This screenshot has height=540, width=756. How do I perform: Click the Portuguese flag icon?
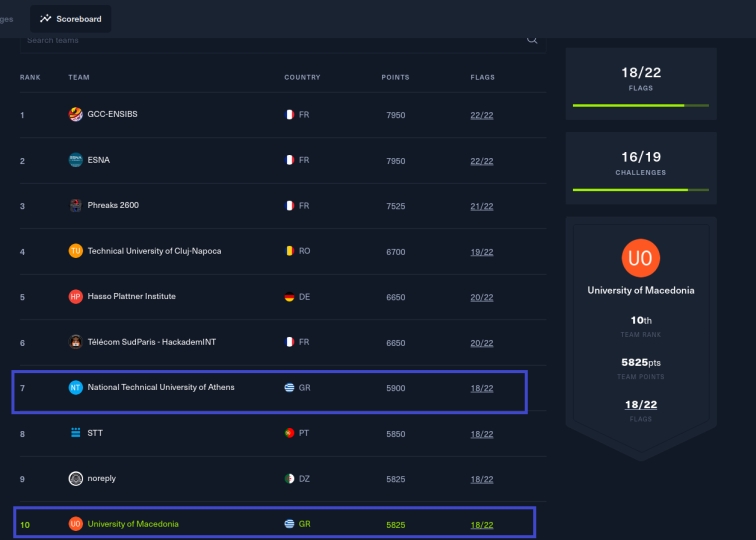(x=289, y=433)
